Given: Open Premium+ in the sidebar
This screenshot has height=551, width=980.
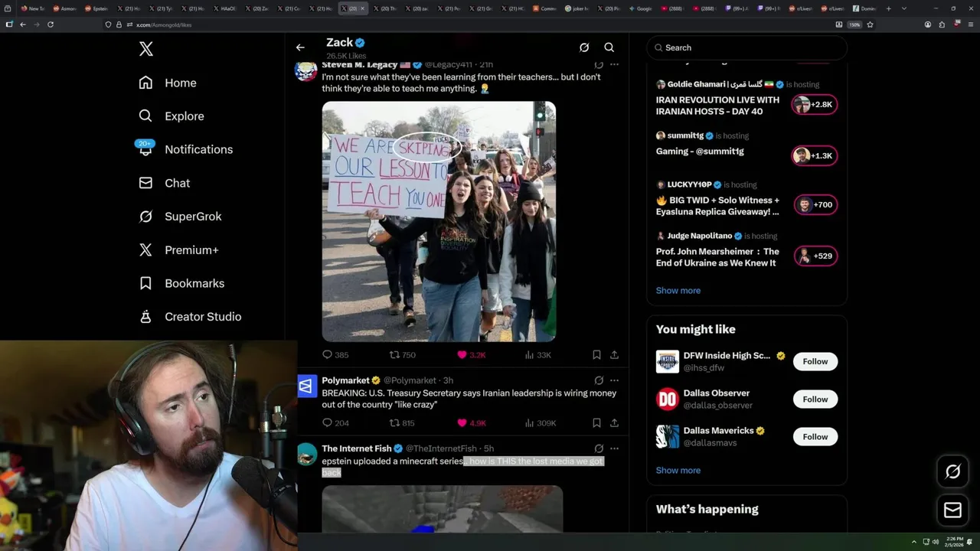Looking at the screenshot, I should coord(178,249).
